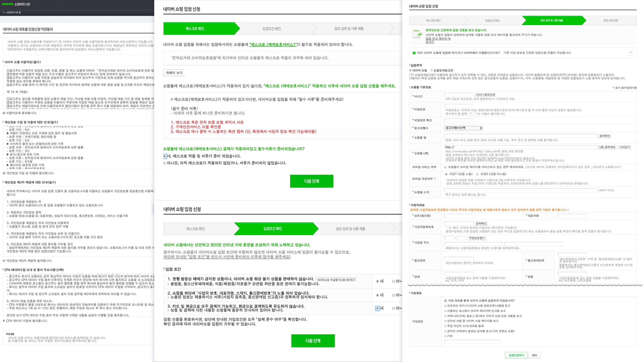Focus the 비밀번호 확인 input field
Screen dimensions: 644x362
point(459,120)
